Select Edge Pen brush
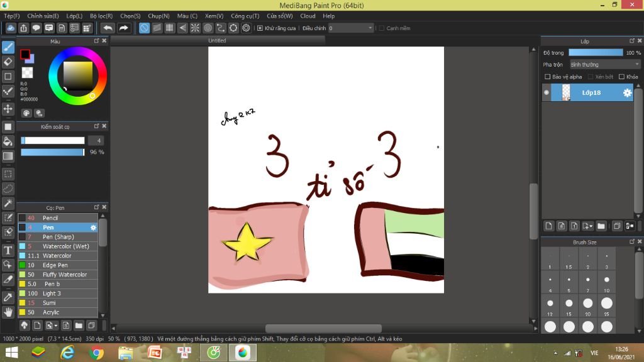Screen dimensions: 644x362 point(58,265)
